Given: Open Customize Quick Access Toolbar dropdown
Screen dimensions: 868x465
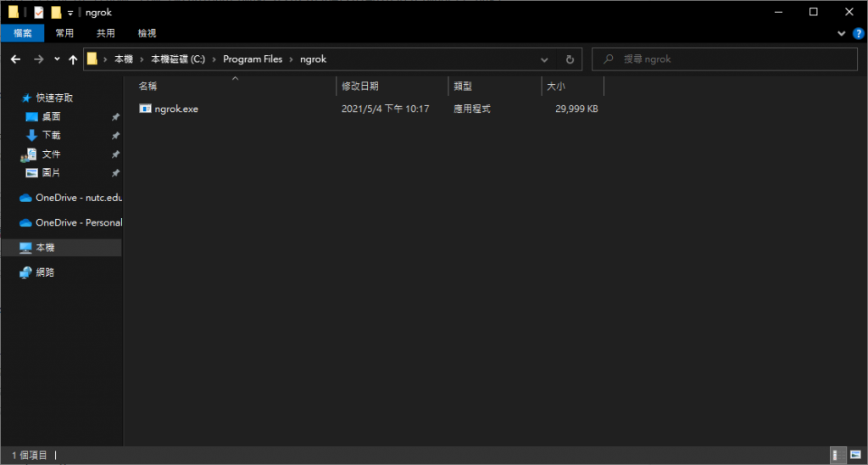Looking at the screenshot, I should click(x=70, y=13).
